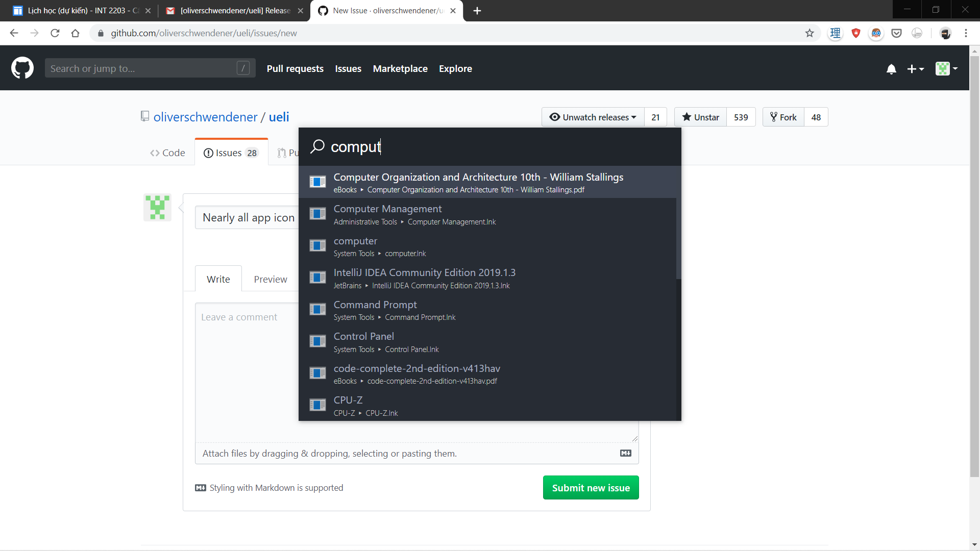
Task: Switch to the Gmail ueli Release tab
Action: [235, 11]
